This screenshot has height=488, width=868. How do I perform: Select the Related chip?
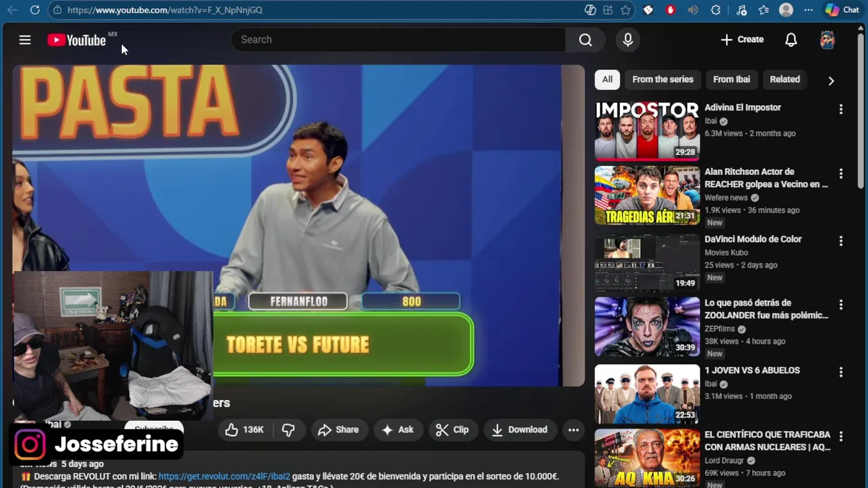(785, 79)
